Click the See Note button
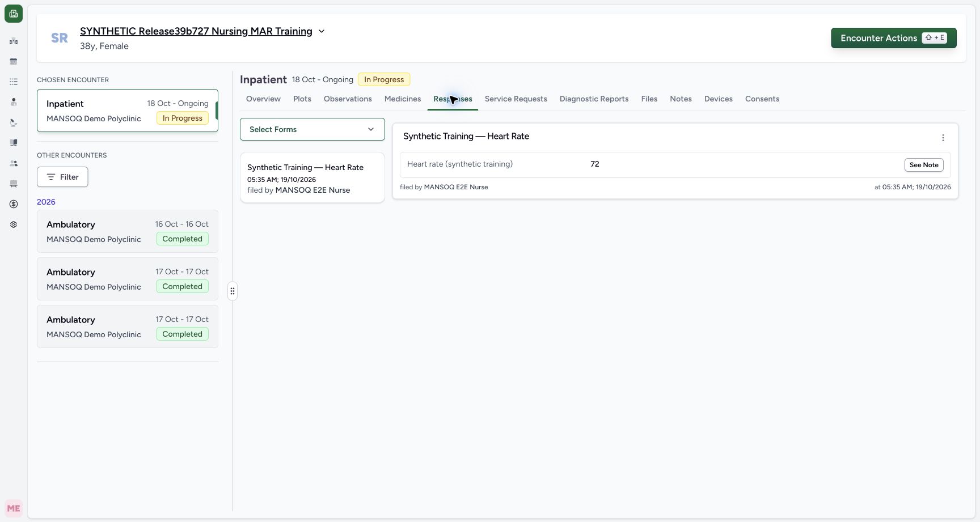This screenshot has height=522, width=980. [x=924, y=165]
